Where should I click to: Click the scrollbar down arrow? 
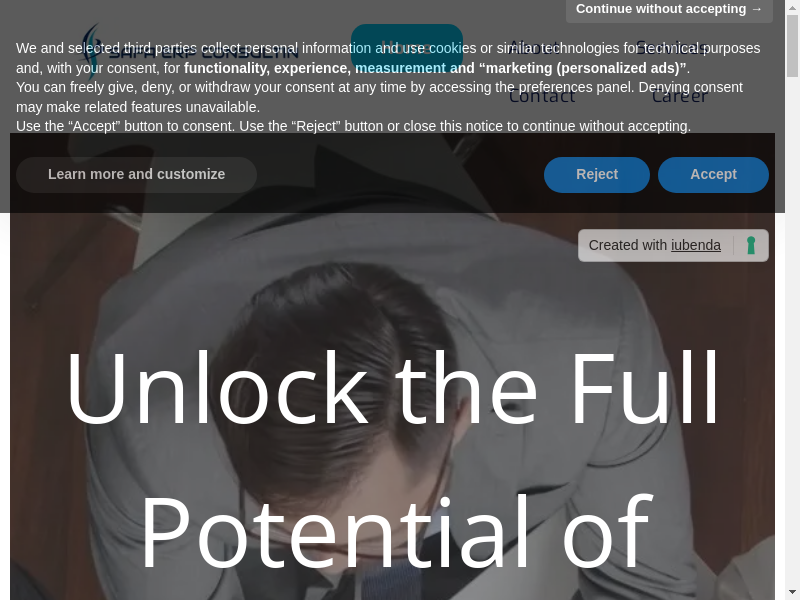(792, 594)
